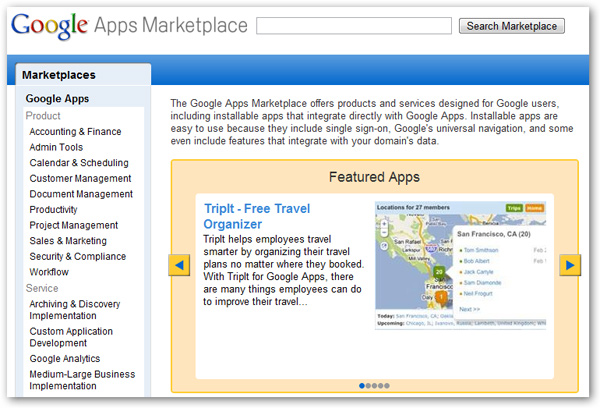Screen dimensions: 600x408
Task: Open Document Management category
Action: pos(81,194)
